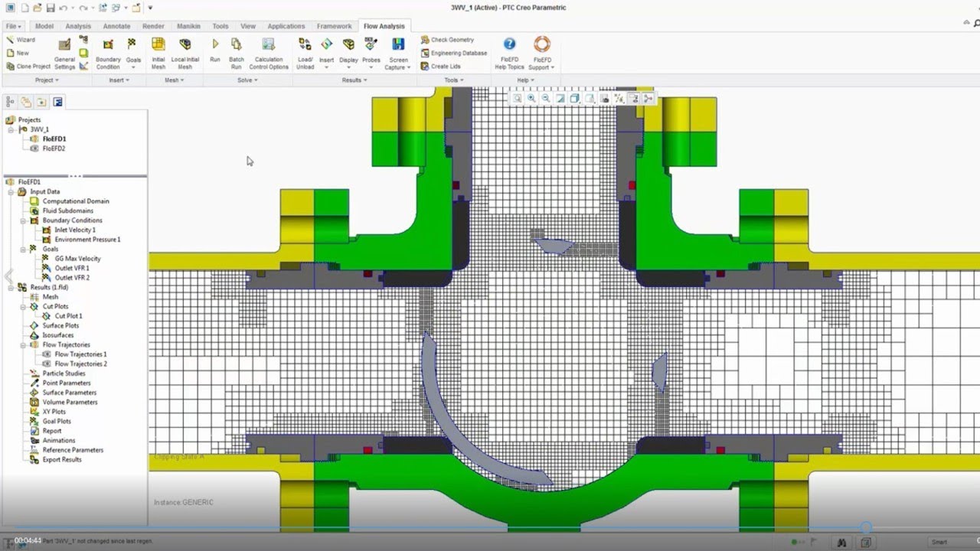Screen dimensions: 980x551
Task: Click the Redo icon in quick access toolbar
Action: tap(85, 8)
